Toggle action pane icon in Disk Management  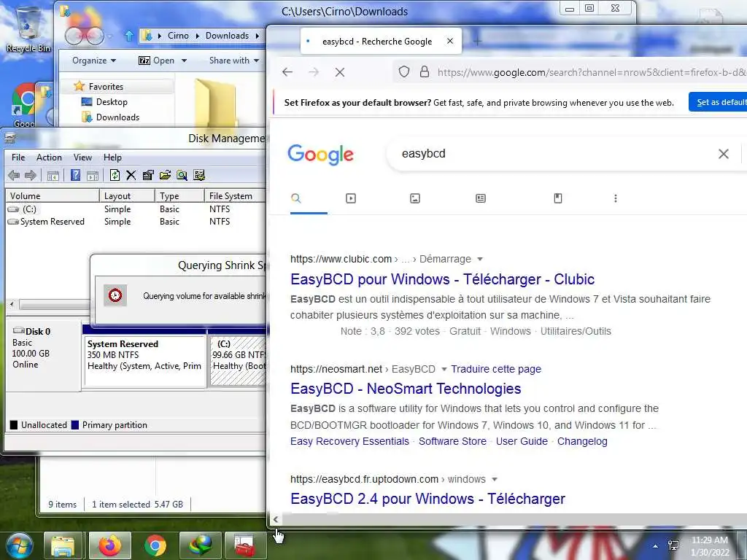tap(93, 175)
